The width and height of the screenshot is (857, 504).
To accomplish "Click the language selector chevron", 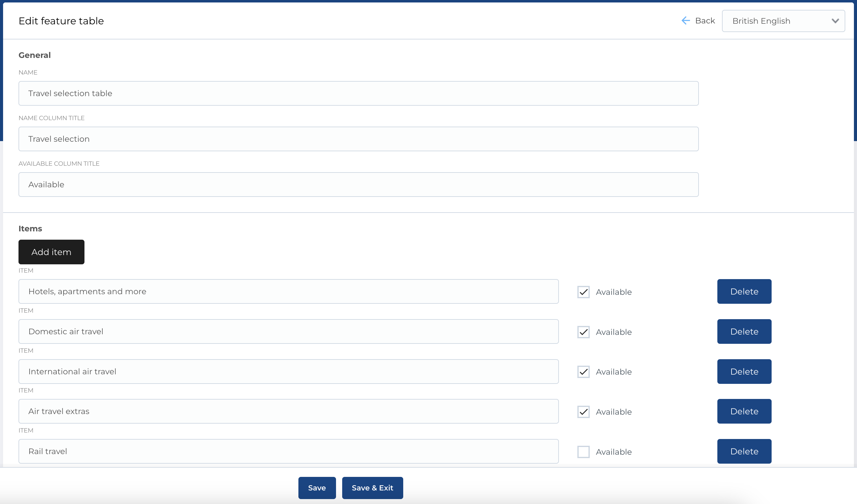I will (x=835, y=21).
